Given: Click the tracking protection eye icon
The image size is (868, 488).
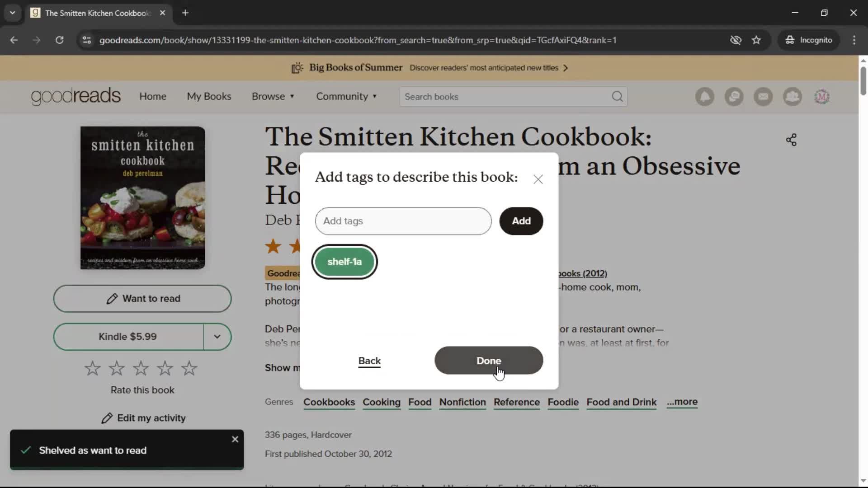Looking at the screenshot, I should coord(736,40).
